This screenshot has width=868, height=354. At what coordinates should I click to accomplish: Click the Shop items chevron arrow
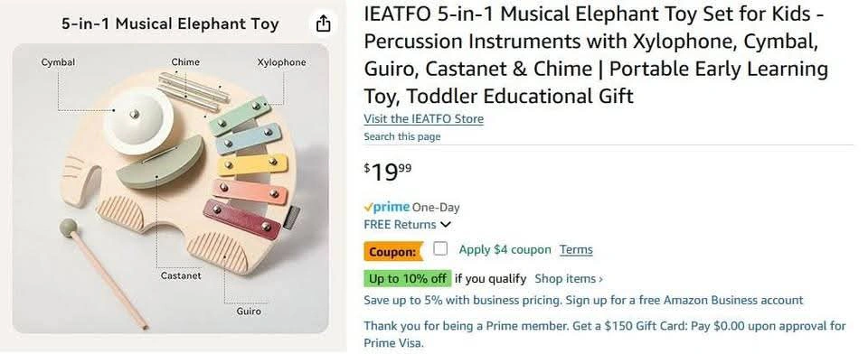[600, 279]
